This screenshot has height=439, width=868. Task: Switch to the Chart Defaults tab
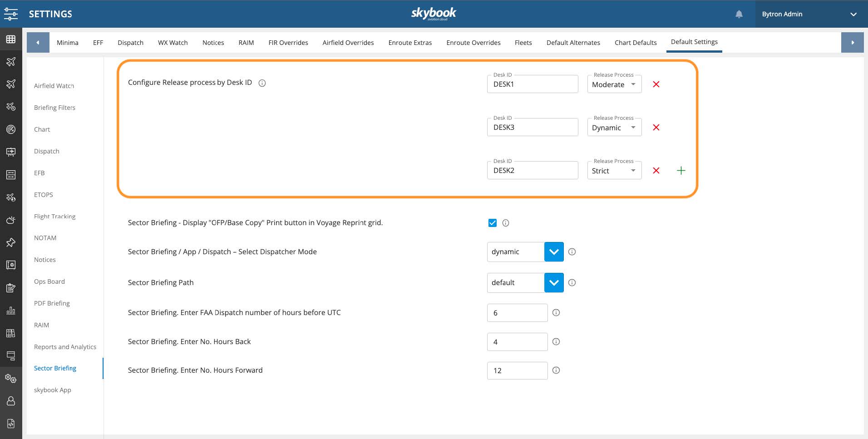(636, 43)
